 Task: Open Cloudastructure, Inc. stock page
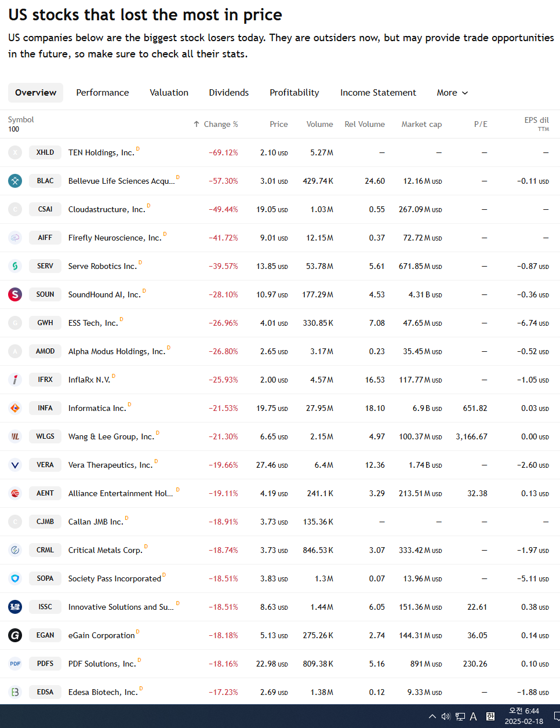pyautogui.click(x=107, y=209)
